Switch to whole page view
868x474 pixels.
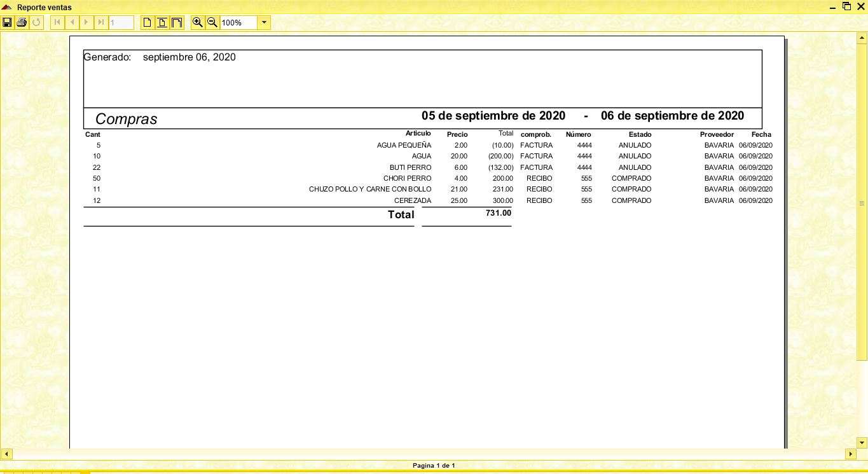147,22
